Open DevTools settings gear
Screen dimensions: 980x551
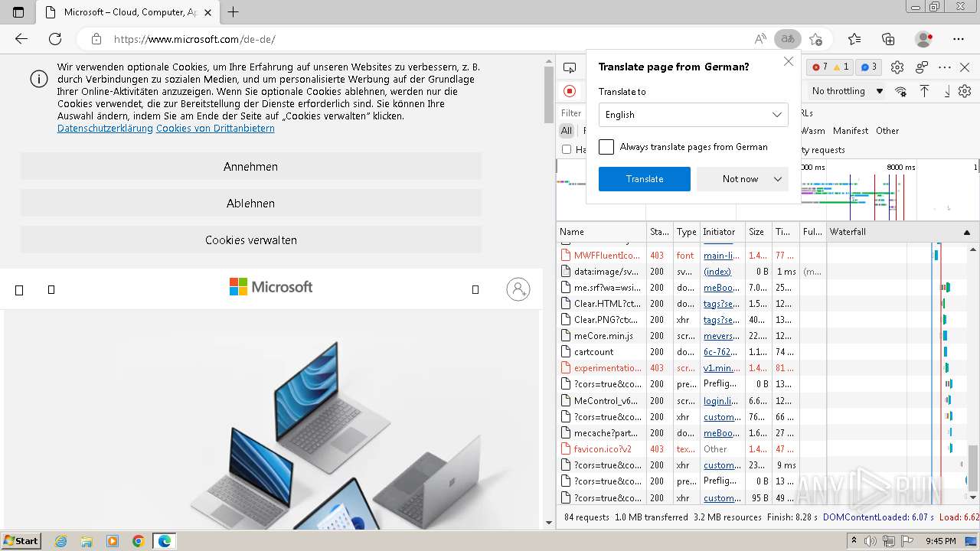coord(898,67)
